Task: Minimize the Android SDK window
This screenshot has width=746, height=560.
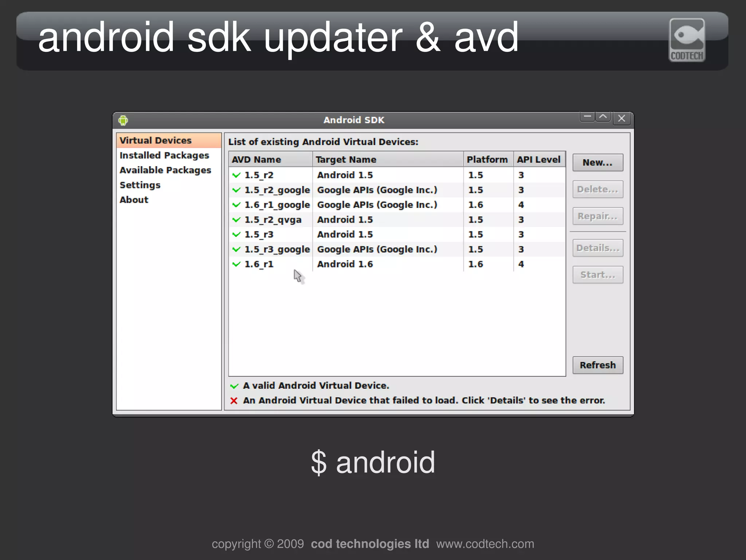Action: (587, 117)
